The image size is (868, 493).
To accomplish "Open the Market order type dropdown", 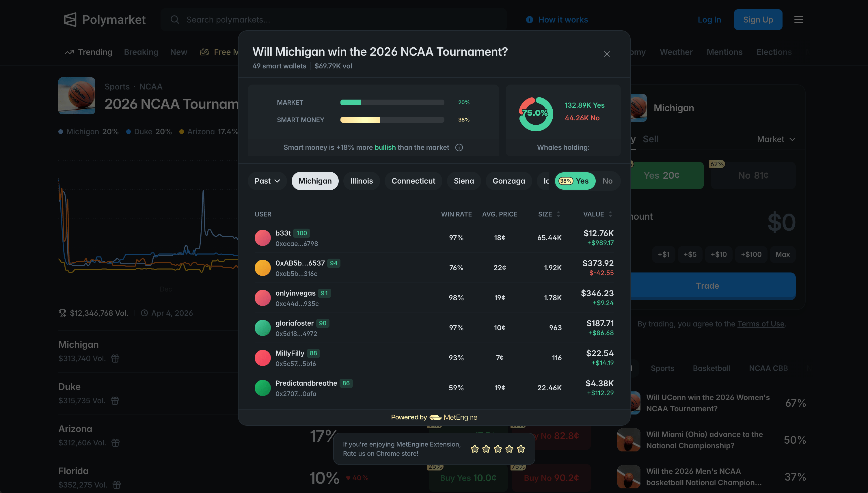I will [776, 139].
